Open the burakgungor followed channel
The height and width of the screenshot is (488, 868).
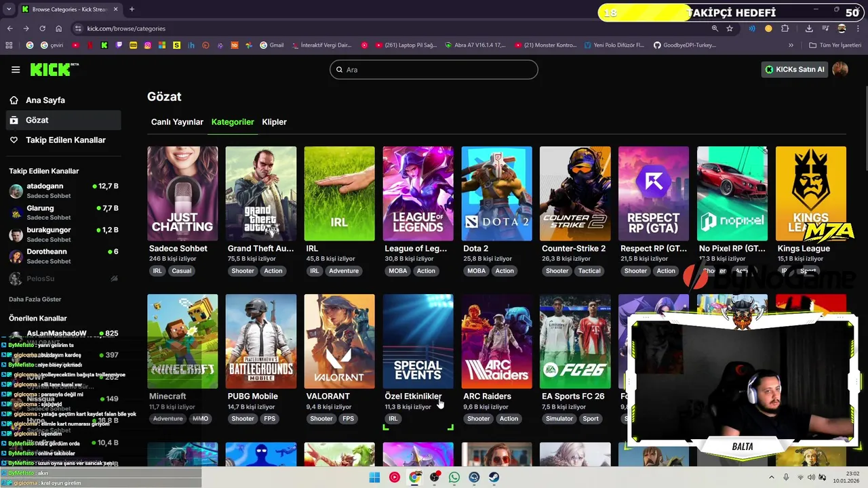[x=64, y=234]
